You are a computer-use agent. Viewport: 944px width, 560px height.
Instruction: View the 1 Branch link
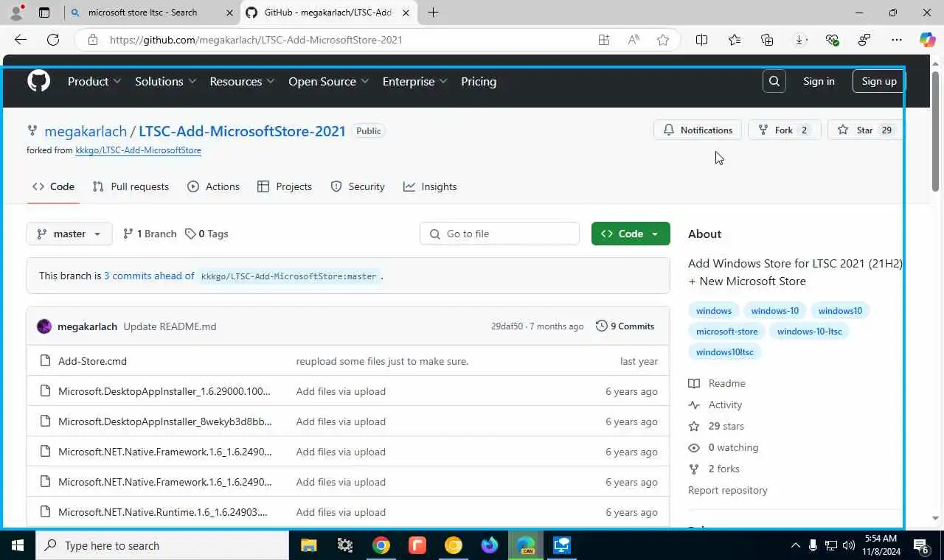coord(150,234)
